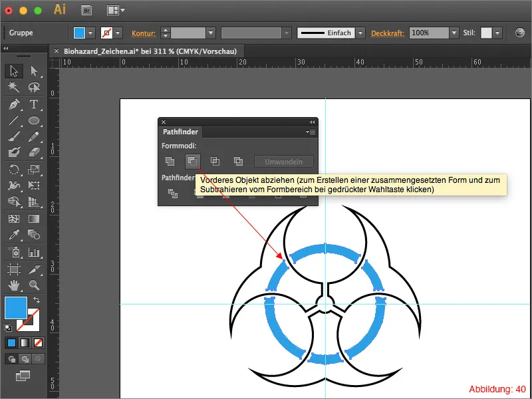Select the Scale tool
This screenshot has width=532, height=399.
tap(34, 170)
